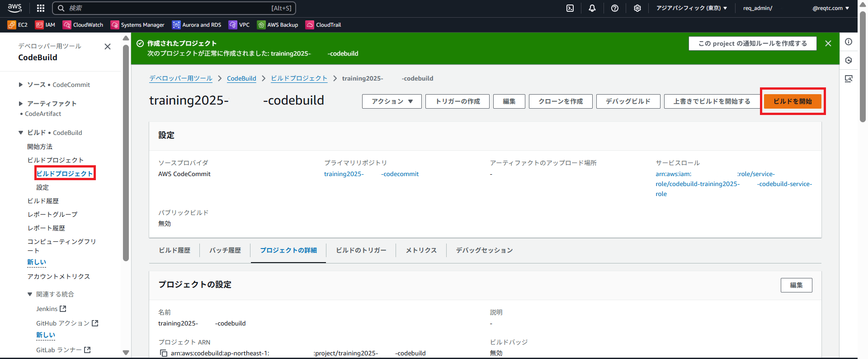Click 上書きでビルドを開始する button
This screenshot has height=359, width=868.
(x=712, y=101)
